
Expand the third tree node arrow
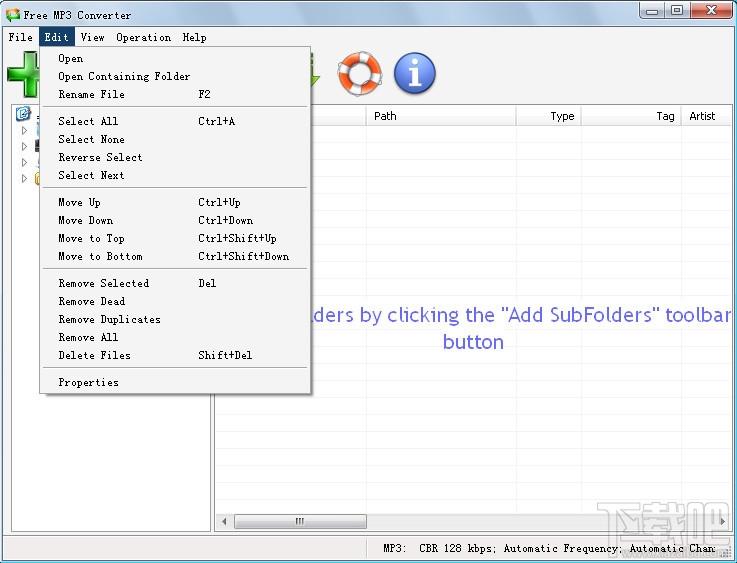24,162
